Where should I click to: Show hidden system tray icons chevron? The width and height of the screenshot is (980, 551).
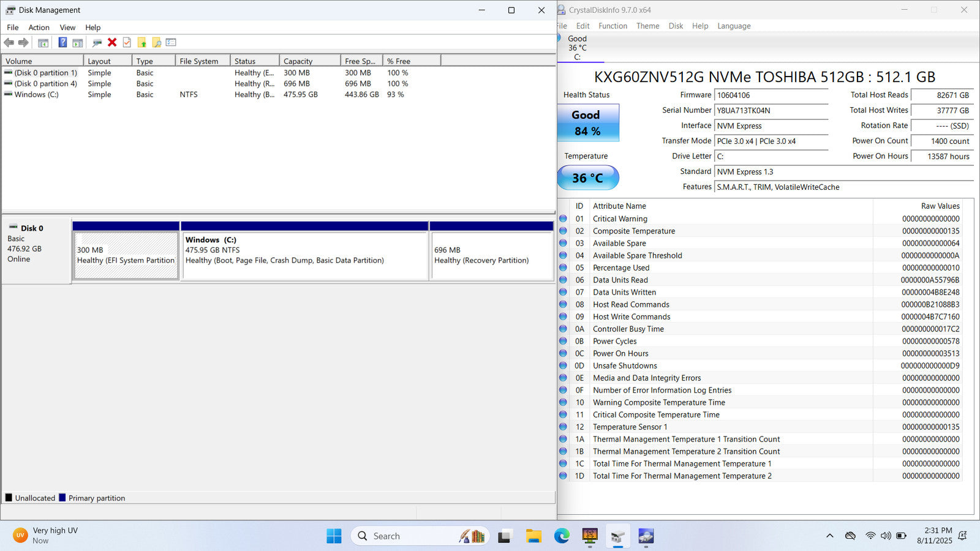pos(830,536)
